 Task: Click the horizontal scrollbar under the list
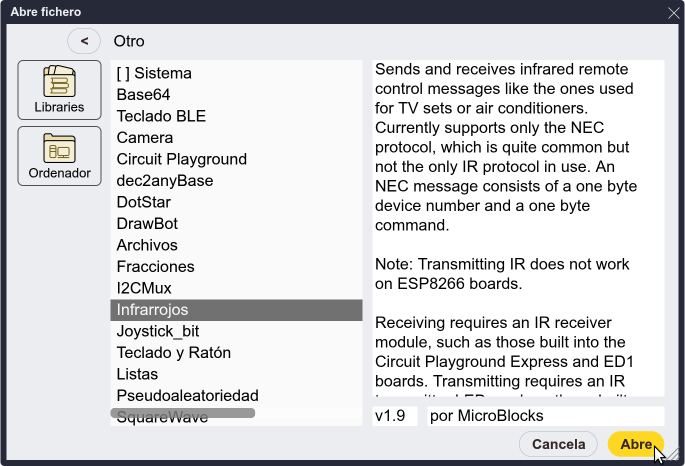coord(183,413)
